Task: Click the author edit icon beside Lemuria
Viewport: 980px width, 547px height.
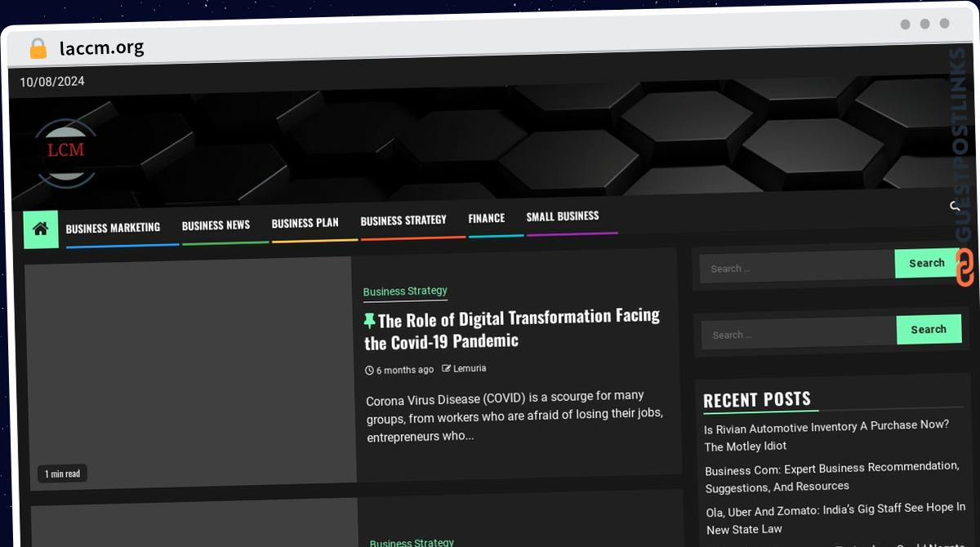Action: tap(447, 368)
